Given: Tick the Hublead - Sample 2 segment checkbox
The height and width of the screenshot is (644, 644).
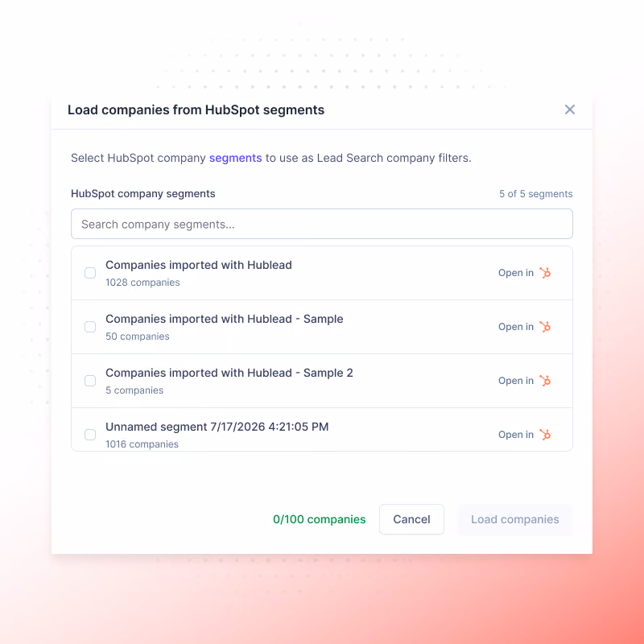Looking at the screenshot, I should coord(90,381).
